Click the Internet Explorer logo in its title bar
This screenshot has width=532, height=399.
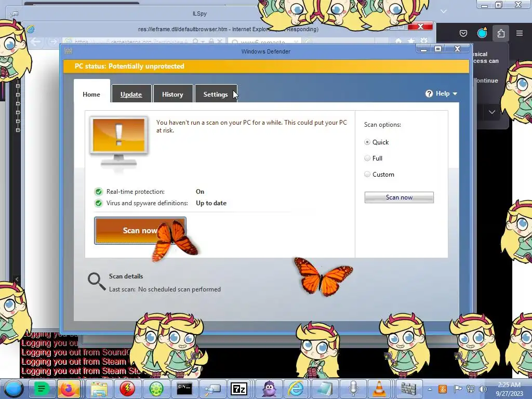(x=31, y=29)
